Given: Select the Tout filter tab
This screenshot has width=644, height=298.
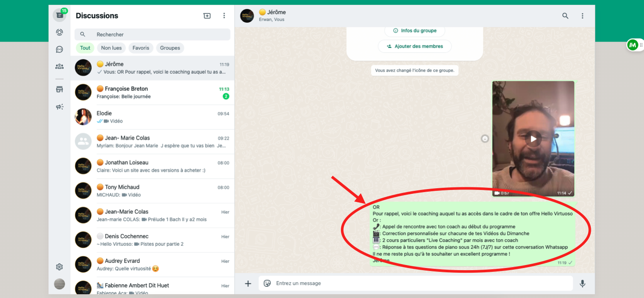Looking at the screenshot, I should click(x=85, y=48).
